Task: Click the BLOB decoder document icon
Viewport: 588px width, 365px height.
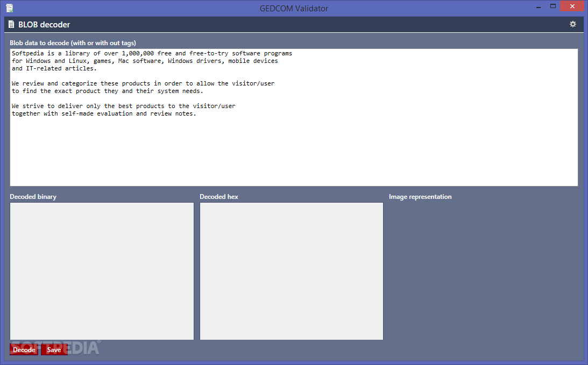Action: (x=11, y=25)
